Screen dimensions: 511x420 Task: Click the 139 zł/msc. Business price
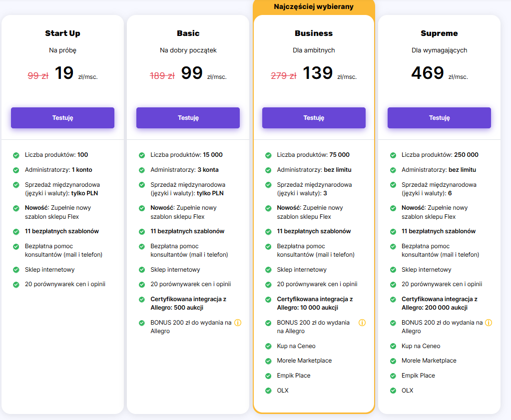[x=318, y=73]
